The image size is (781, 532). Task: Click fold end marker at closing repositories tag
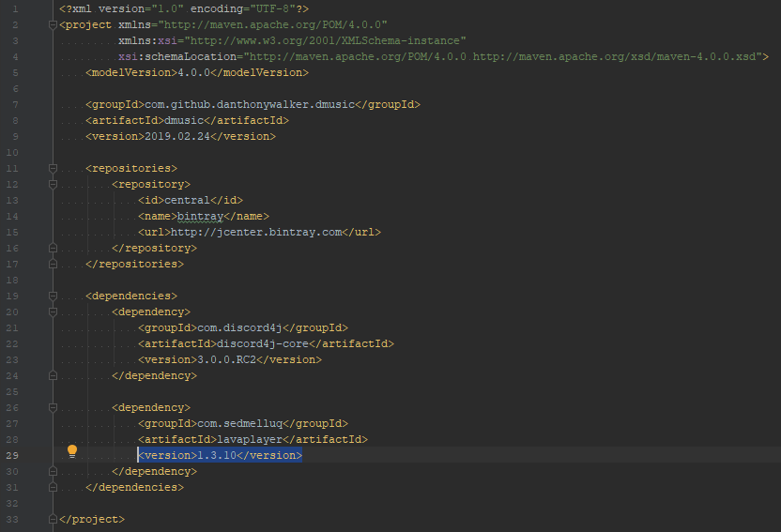tap(53, 265)
